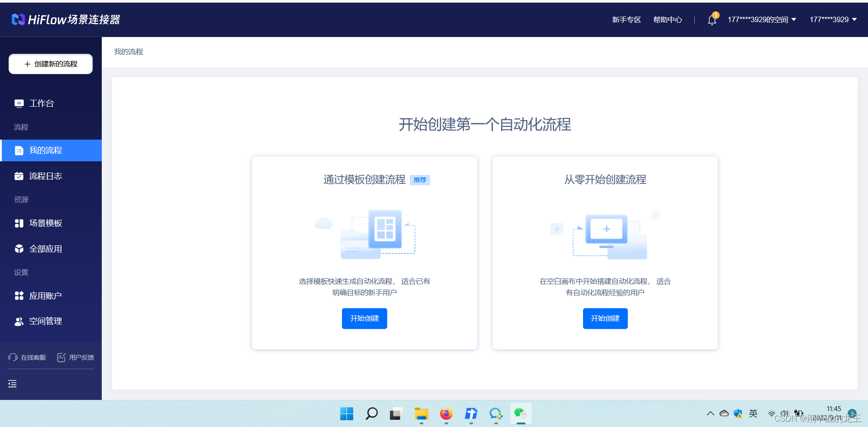Image resolution: width=868 pixels, height=427 pixels.
Task: Launch Firefox from taskbar
Action: [x=446, y=413]
